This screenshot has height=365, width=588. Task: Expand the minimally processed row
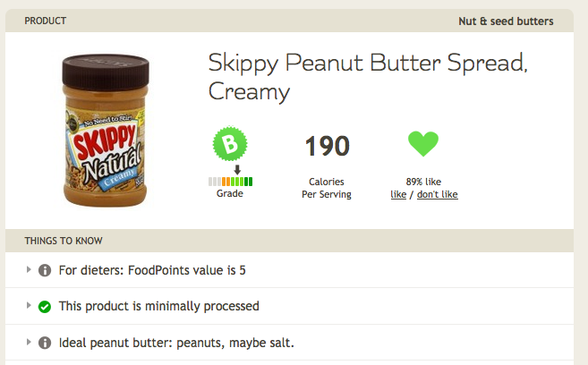point(29,306)
